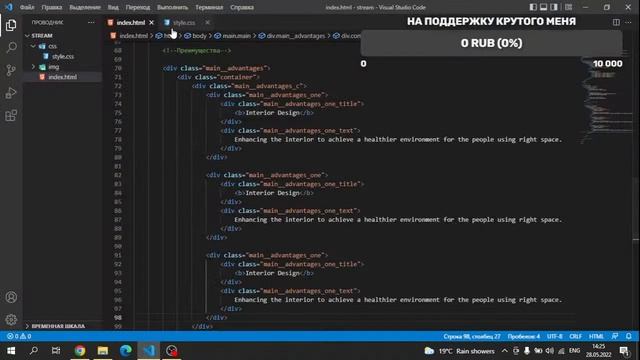The height and width of the screenshot is (360, 640).
Task: Open the Выделение menu
Action: pyautogui.click(x=85, y=7)
